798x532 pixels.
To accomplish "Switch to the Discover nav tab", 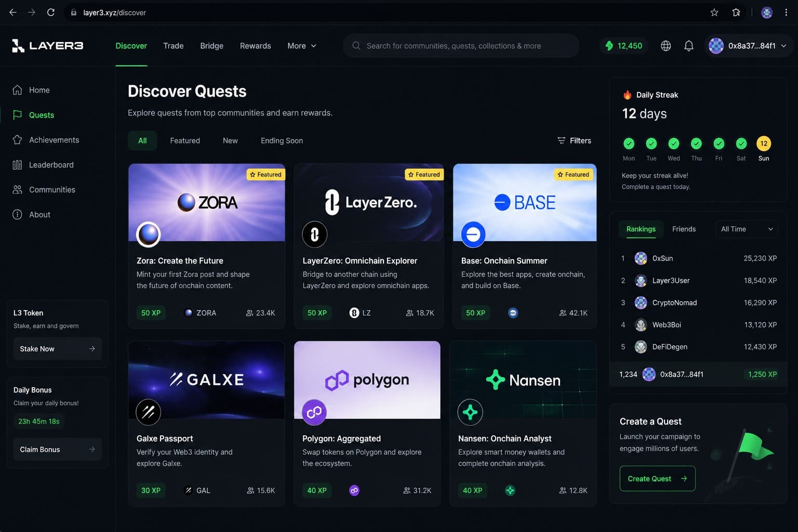I will point(131,46).
